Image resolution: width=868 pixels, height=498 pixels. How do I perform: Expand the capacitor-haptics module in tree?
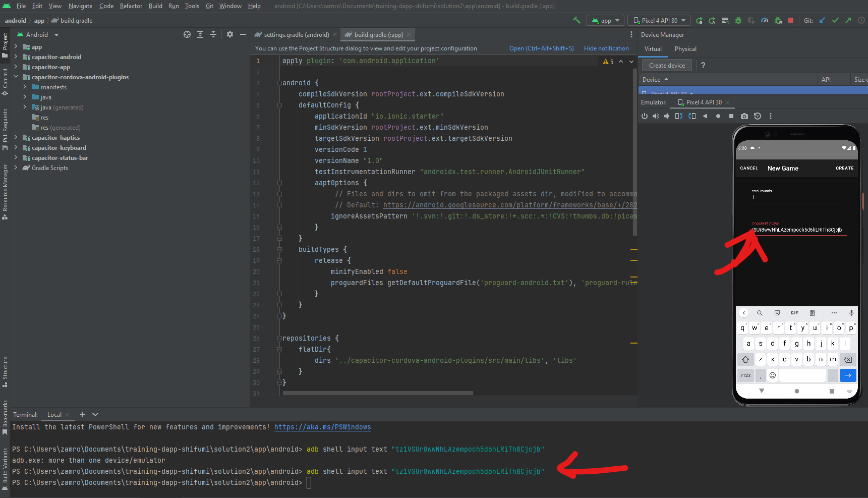click(x=16, y=138)
